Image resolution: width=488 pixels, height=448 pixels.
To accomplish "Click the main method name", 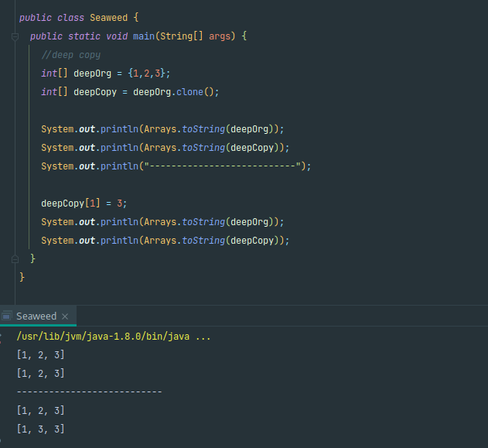I will pos(144,36).
